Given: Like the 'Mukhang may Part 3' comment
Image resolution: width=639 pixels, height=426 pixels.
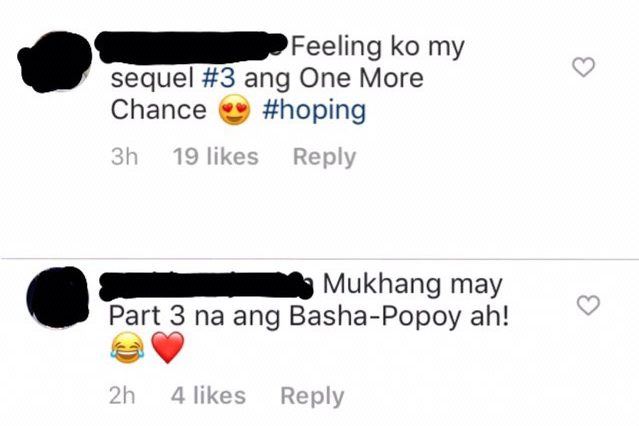Looking at the screenshot, I should click(x=588, y=305).
